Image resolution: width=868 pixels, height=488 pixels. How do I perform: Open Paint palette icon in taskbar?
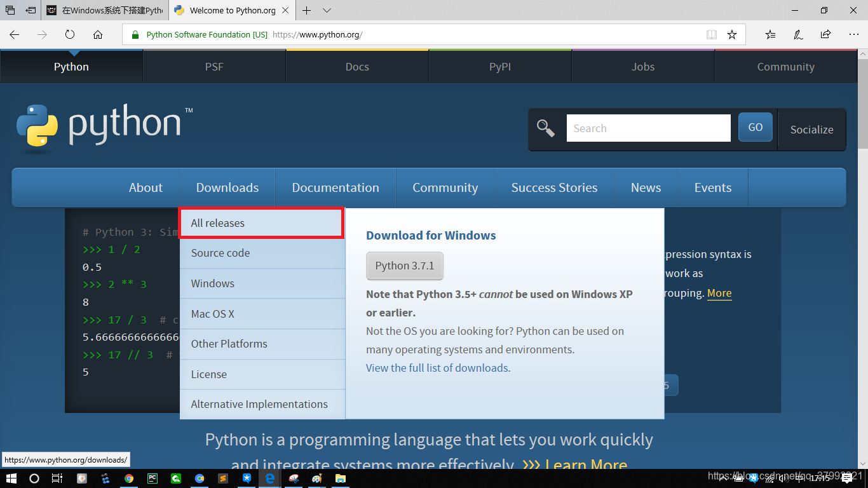click(x=316, y=478)
